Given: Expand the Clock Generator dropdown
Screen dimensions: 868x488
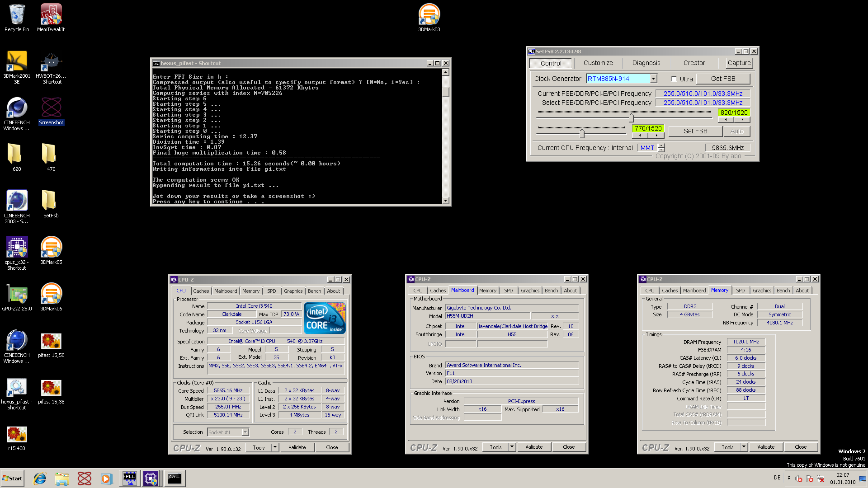Looking at the screenshot, I should tap(653, 79).
